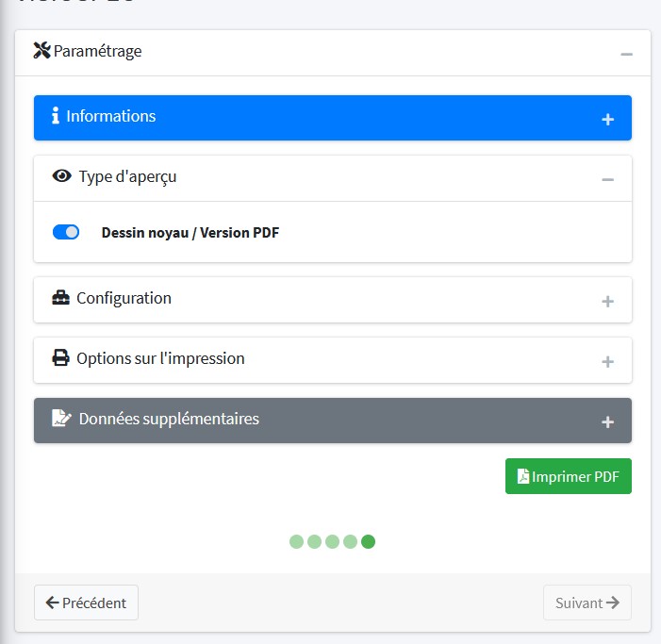Click the signature document icon for Données supplémentaires
Viewport: 661px width, 644px height.
point(61,418)
